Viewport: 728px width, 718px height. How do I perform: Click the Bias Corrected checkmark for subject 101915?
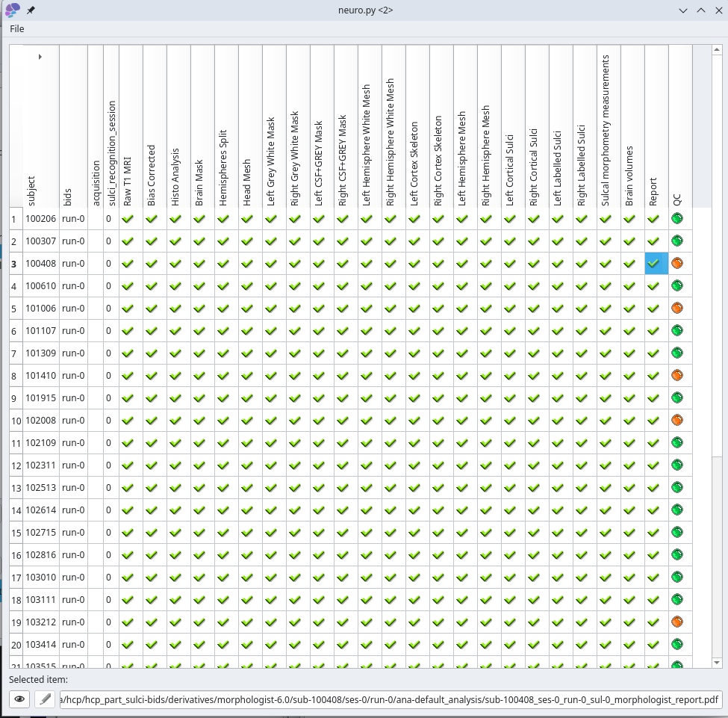click(152, 397)
